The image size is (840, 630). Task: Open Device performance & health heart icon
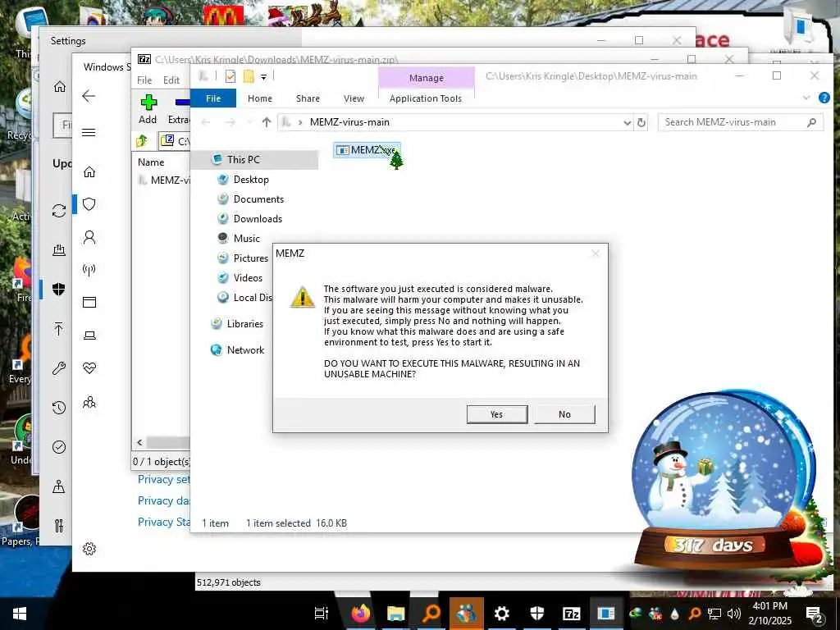point(89,368)
